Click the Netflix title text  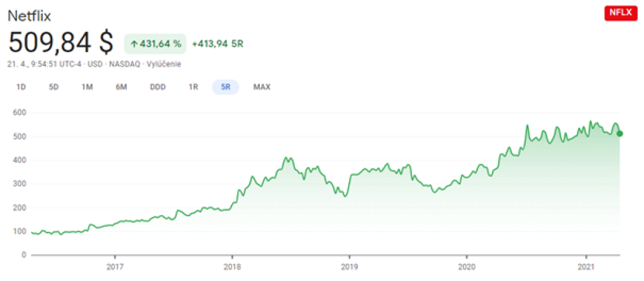point(30,16)
